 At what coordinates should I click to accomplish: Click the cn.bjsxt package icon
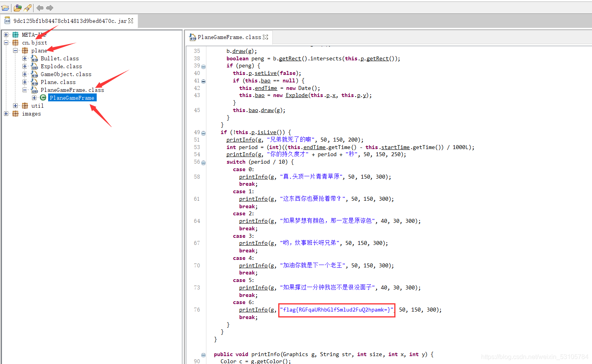tap(15, 43)
